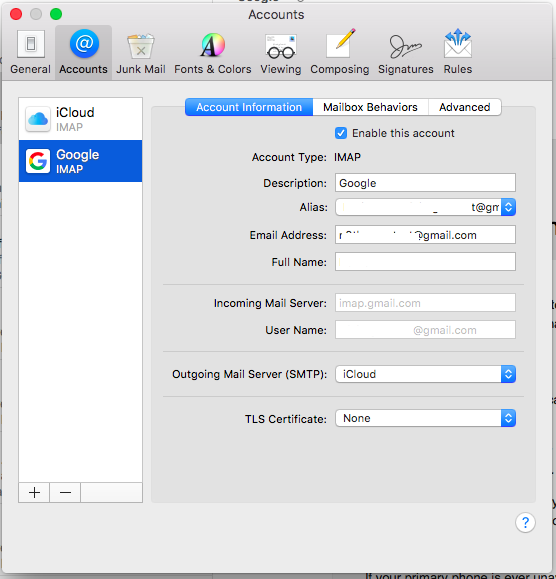Select the iCloud IMAP account

pos(80,119)
